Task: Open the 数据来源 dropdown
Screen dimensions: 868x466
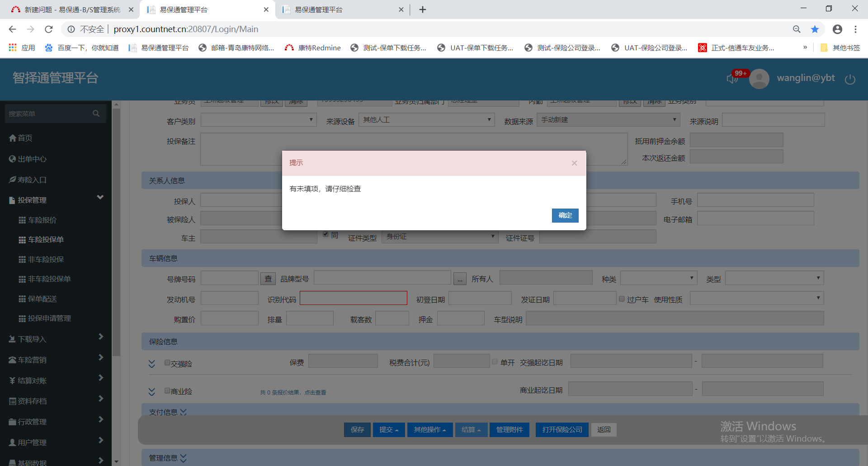Action: [x=608, y=120]
